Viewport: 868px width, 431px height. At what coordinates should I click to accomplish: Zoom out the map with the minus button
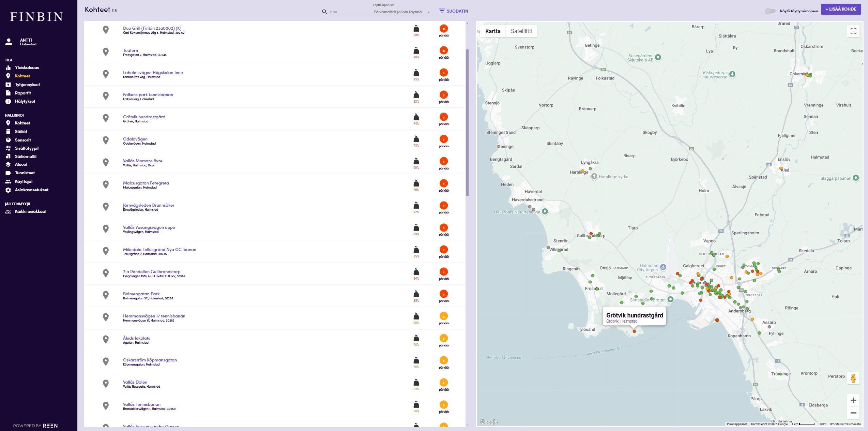pos(853,413)
